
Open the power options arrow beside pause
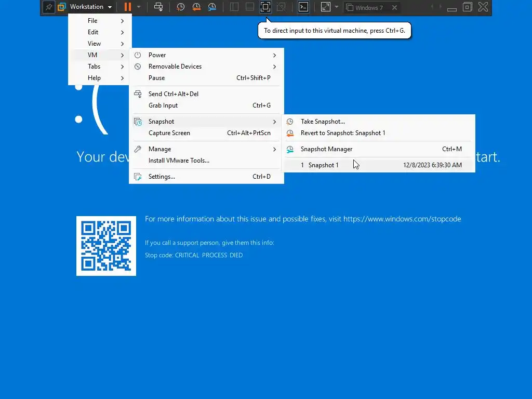pos(139,7)
